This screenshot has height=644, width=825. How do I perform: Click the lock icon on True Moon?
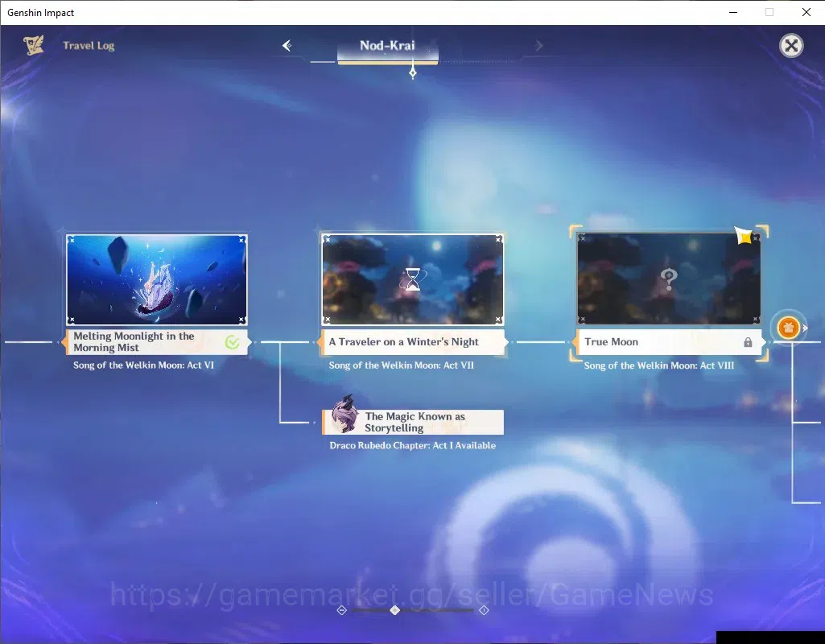click(x=748, y=342)
